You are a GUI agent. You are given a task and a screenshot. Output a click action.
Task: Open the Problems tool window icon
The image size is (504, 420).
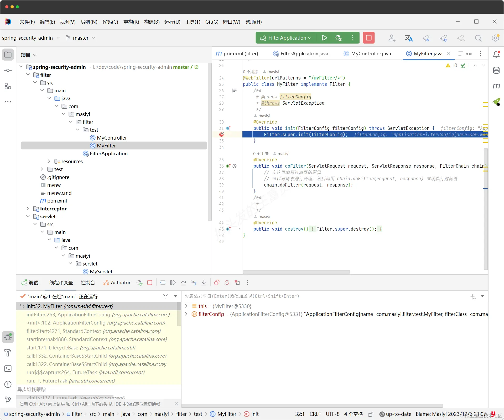(x=8, y=384)
